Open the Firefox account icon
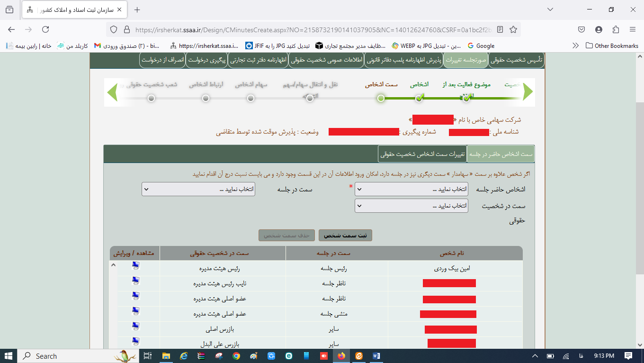 tap(599, 29)
